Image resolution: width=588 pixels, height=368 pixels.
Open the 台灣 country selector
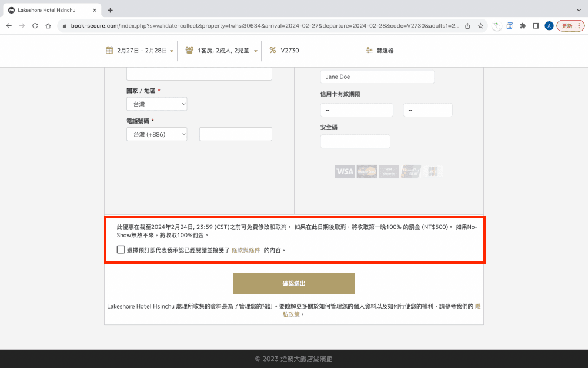156,104
